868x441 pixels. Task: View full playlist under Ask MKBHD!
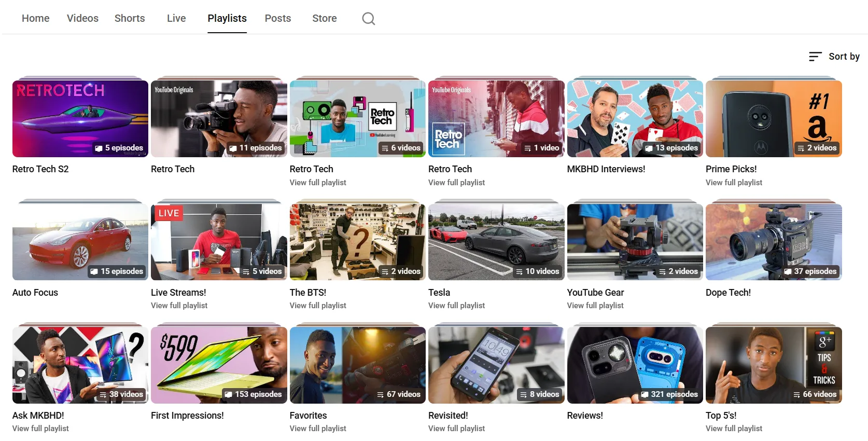point(40,429)
